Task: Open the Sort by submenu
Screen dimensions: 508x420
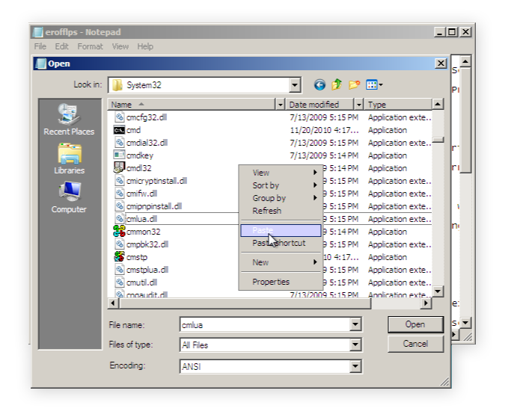Action: click(266, 185)
